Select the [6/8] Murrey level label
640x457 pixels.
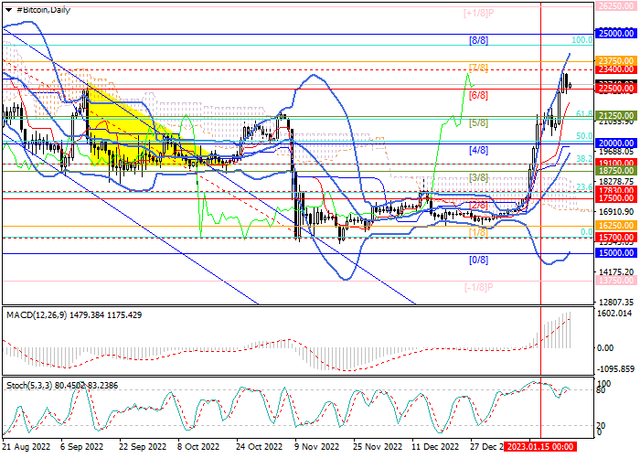478,95
